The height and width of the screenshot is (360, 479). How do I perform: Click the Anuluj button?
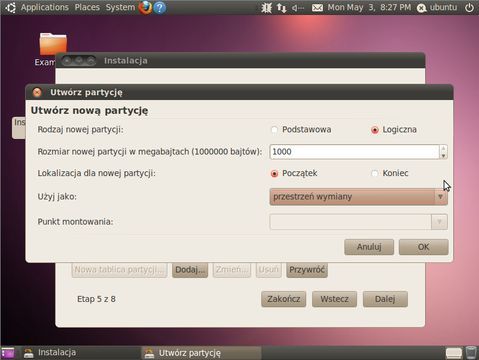[x=369, y=247]
